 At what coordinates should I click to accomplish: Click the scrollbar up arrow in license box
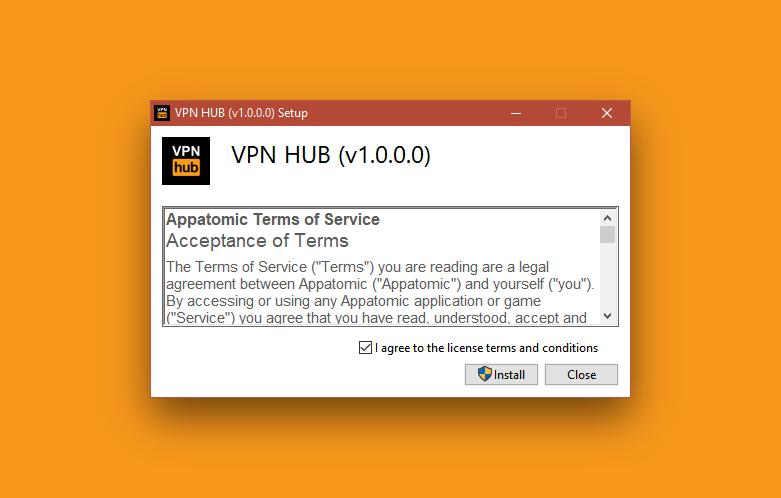point(607,218)
